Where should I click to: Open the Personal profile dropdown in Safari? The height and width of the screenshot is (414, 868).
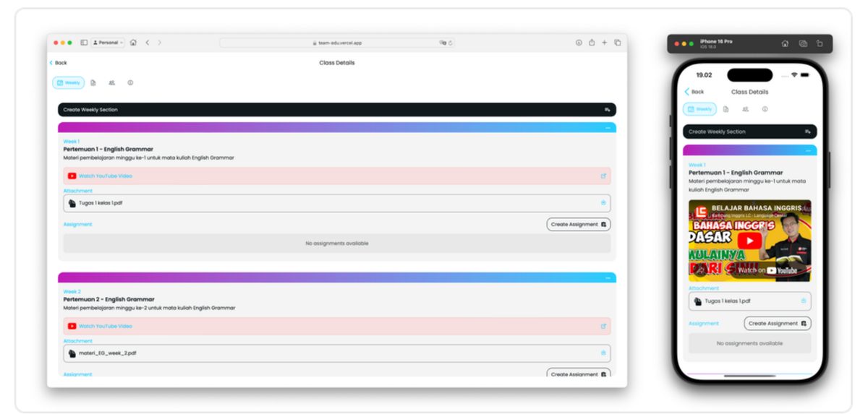(x=108, y=43)
